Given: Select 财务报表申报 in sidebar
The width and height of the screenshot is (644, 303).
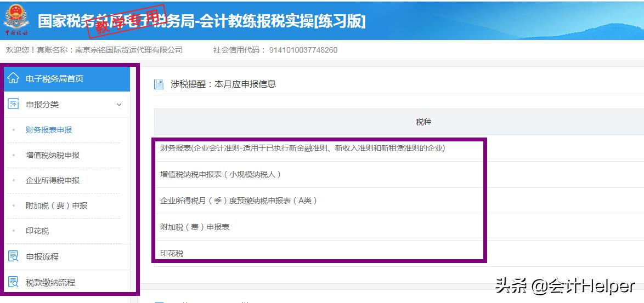Looking at the screenshot, I should (x=49, y=130).
